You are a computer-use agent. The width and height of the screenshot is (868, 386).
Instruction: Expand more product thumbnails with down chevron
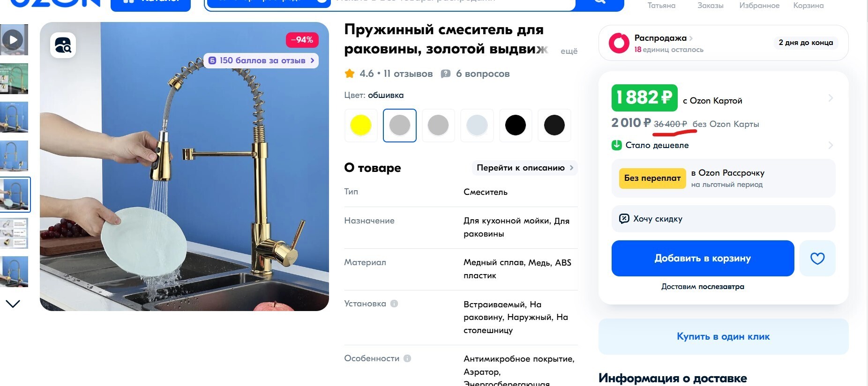pos(13,304)
